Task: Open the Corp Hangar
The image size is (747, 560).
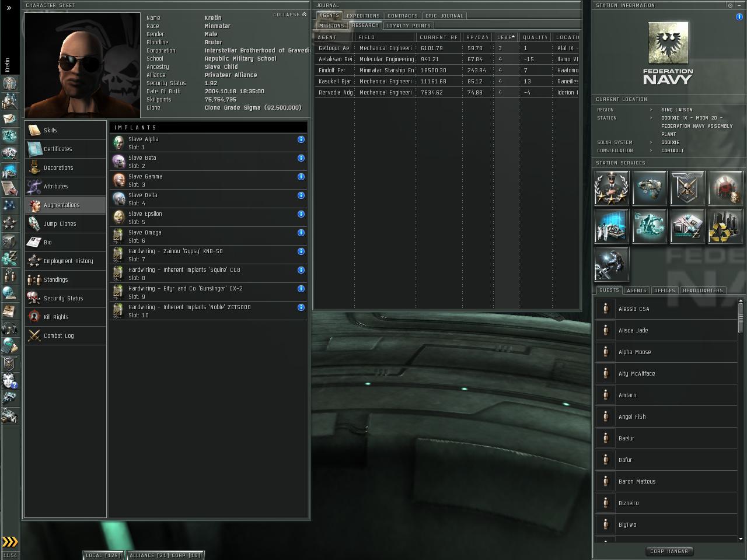Action: [x=669, y=551]
